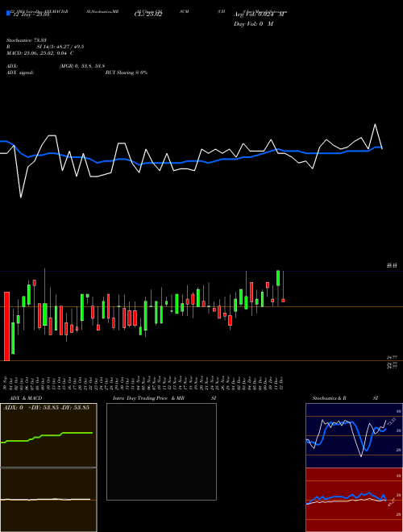This screenshot has height=532, width=403.
Task: Click the 'Stochastics & R' panel title
Action: [329, 398]
